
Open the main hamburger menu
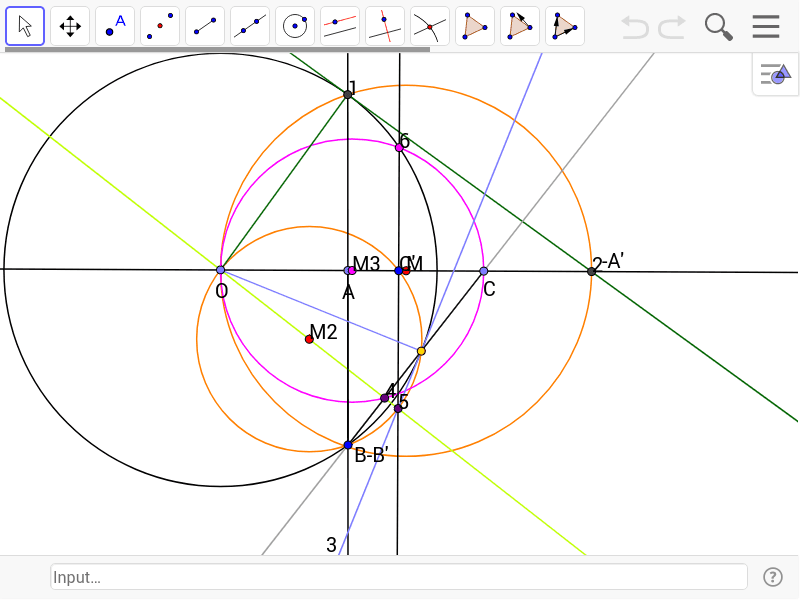pos(766,26)
